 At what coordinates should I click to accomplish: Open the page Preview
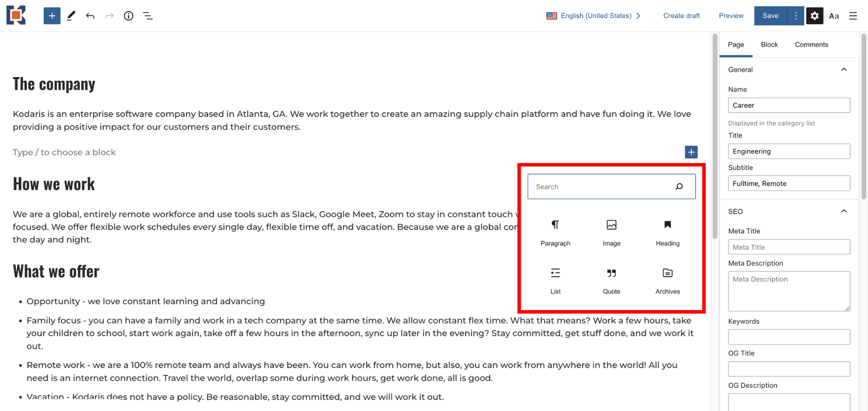pyautogui.click(x=731, y=16)
